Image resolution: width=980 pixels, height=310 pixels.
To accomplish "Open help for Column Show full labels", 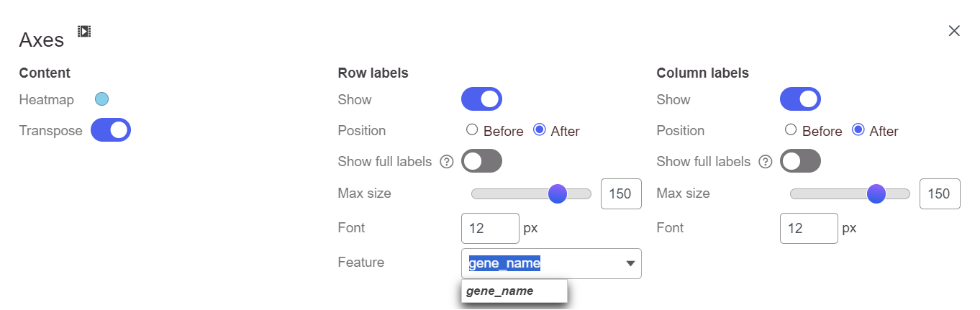I will pos(766,162).
